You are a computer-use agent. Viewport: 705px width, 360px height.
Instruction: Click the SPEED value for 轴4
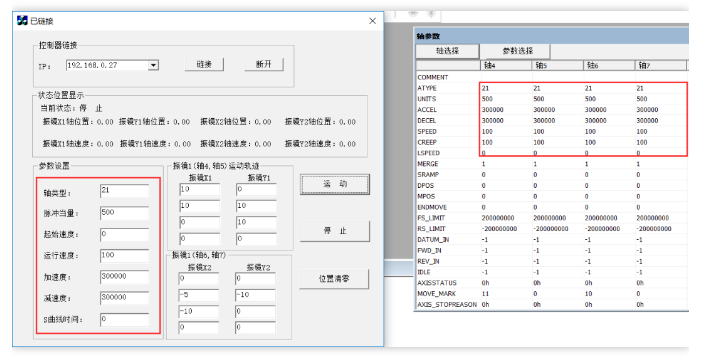coord(487,132)
